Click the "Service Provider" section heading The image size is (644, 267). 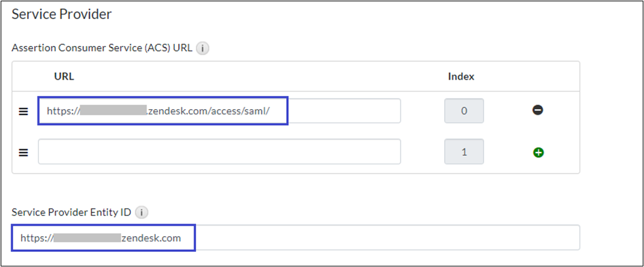click(x=62, y=13)
